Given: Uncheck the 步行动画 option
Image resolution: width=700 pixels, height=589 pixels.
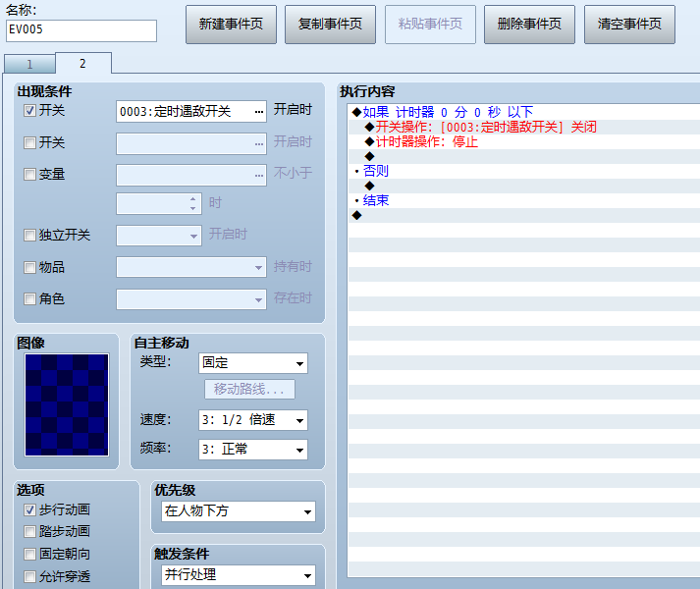Looking at the screenshot, I should point(29,509).
